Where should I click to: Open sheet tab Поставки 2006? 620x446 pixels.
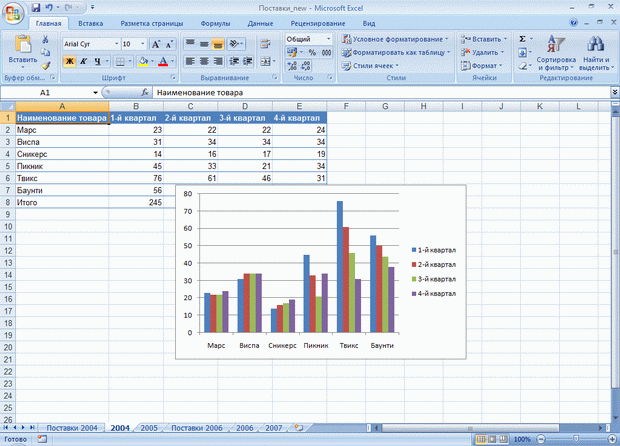197,428
